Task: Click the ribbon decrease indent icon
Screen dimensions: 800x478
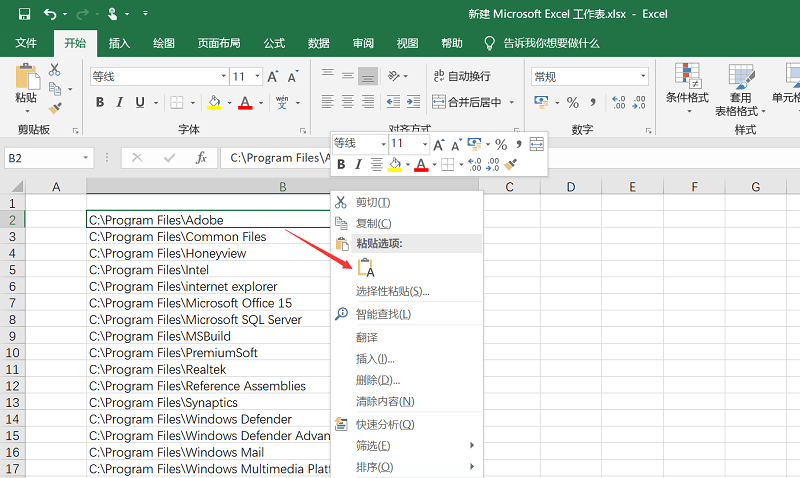Action: tap(393, 102)
